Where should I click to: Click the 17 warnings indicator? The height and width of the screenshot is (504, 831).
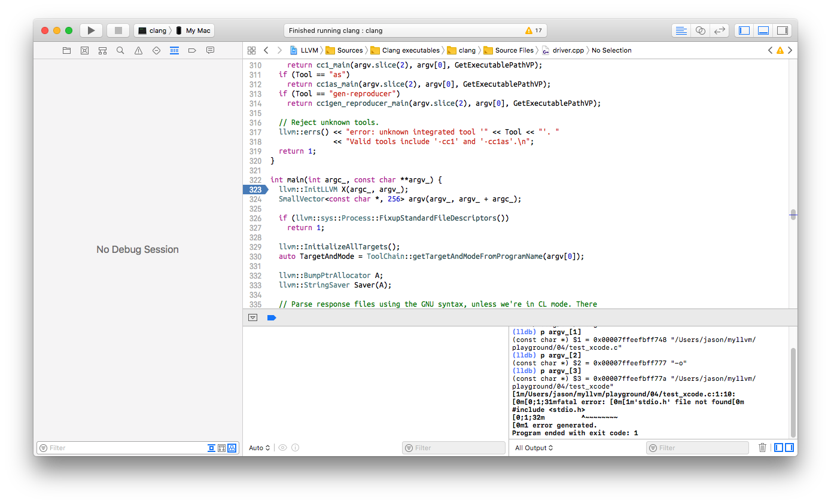(533, 30)
